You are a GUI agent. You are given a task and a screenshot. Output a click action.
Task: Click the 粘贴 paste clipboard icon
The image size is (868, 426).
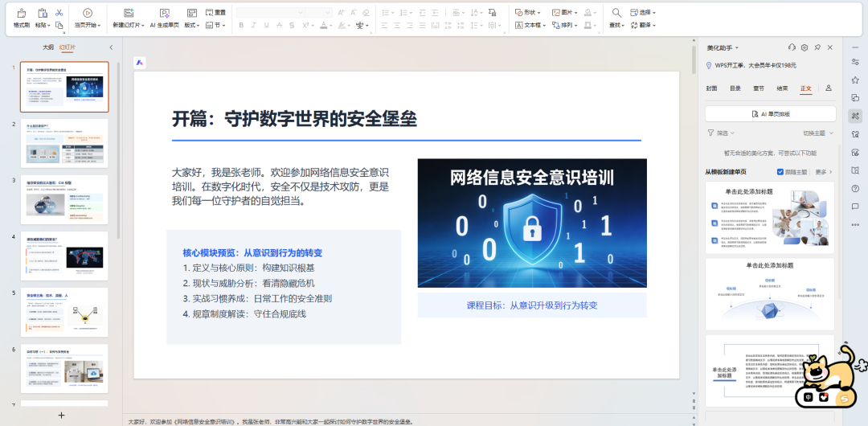(42, 13)
